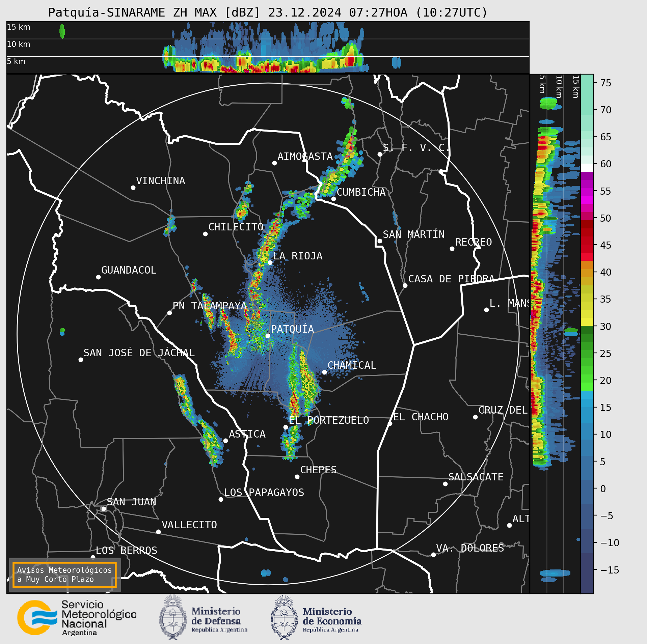Click the LA RIOJA city label
The height and width of the screenshot is (644, 647).
[x=298, y=256]
